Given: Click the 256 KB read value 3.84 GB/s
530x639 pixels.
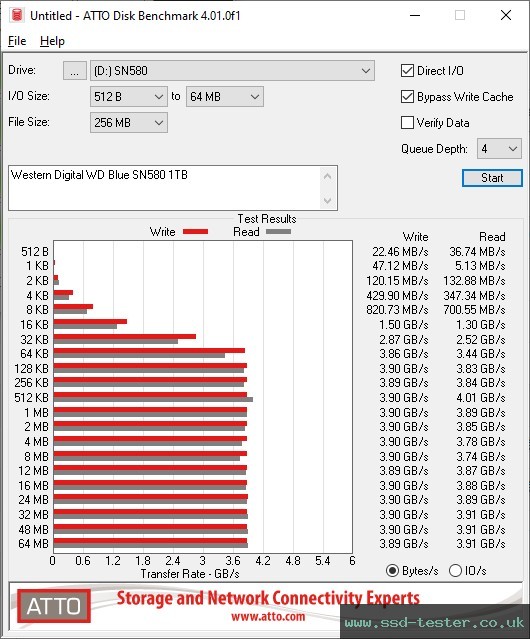Looking at the screenshot, I should click(481, 383).
